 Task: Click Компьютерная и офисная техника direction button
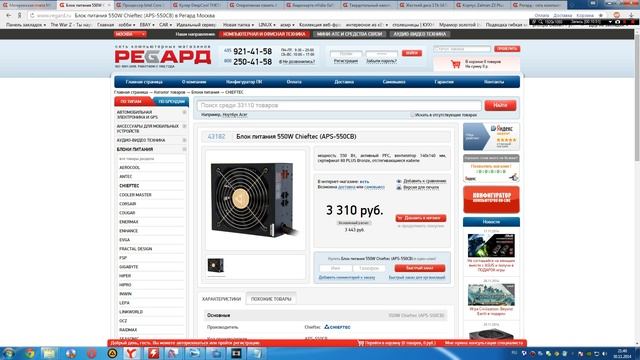(264, 34)
